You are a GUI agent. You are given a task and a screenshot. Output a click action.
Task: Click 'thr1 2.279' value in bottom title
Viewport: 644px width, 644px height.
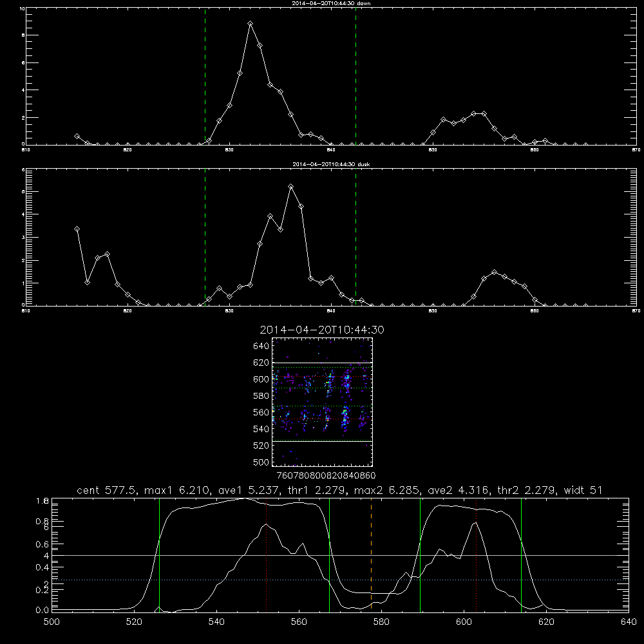317,490
